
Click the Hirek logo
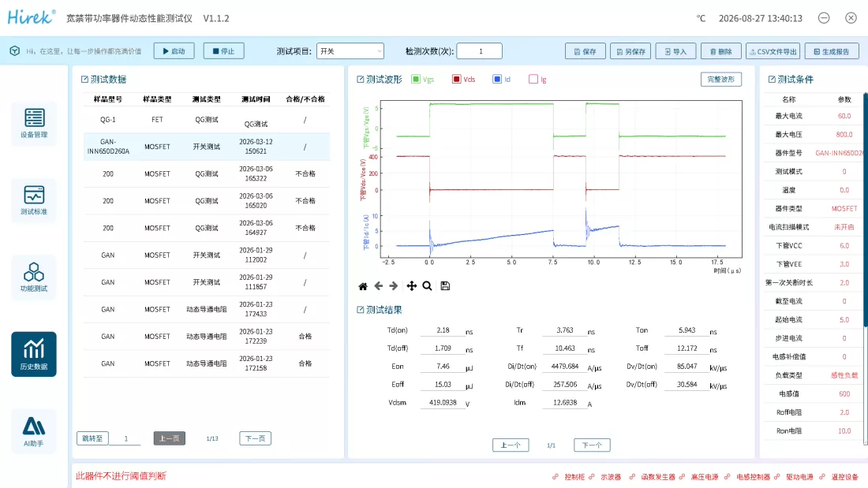click(31, 17)
